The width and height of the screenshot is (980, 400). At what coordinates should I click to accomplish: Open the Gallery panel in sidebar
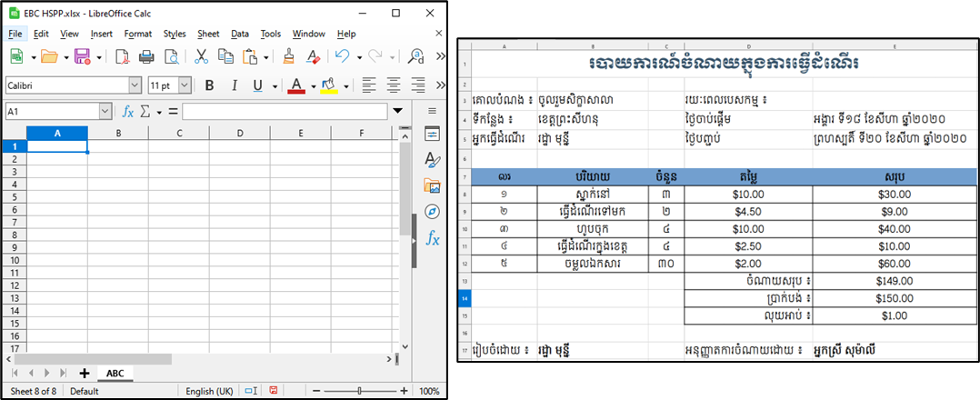pos(432,185)
